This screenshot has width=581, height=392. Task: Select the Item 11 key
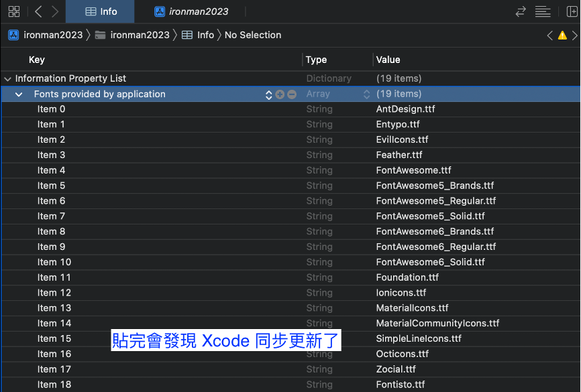(x=54, y=277)
